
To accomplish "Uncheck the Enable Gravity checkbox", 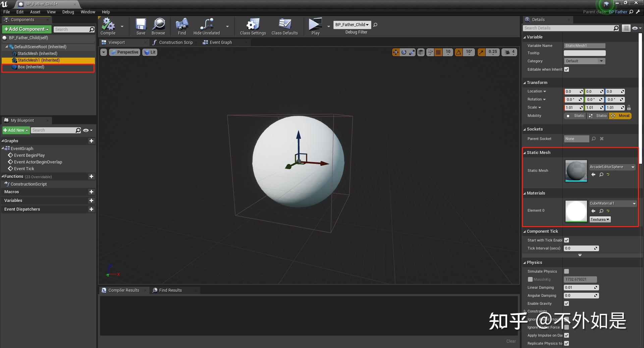I will pyautogui.click(x=567, y=303).
